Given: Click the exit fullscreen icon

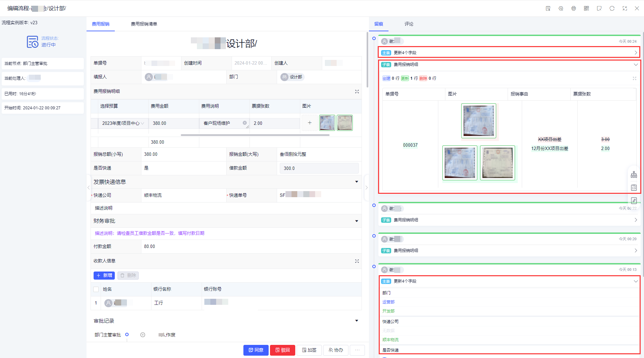Looking at the screenshot, I should pos(625,8).
